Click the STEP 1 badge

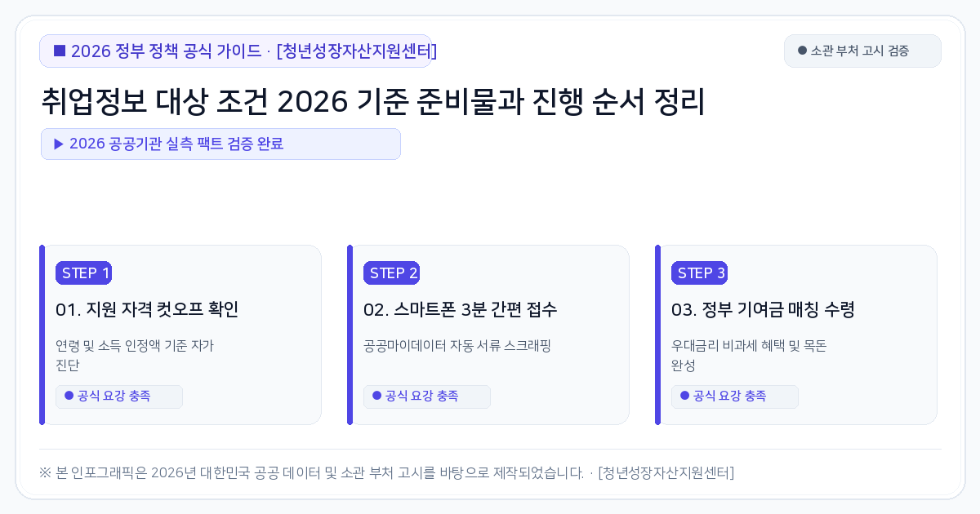coord(83,273)
